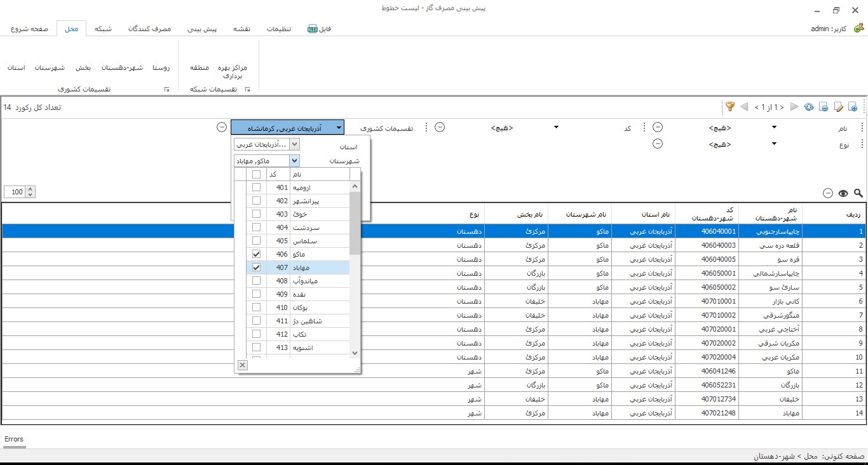
Task: Refresh the list with the blue arrows icon
Action: tap(808, 107)
